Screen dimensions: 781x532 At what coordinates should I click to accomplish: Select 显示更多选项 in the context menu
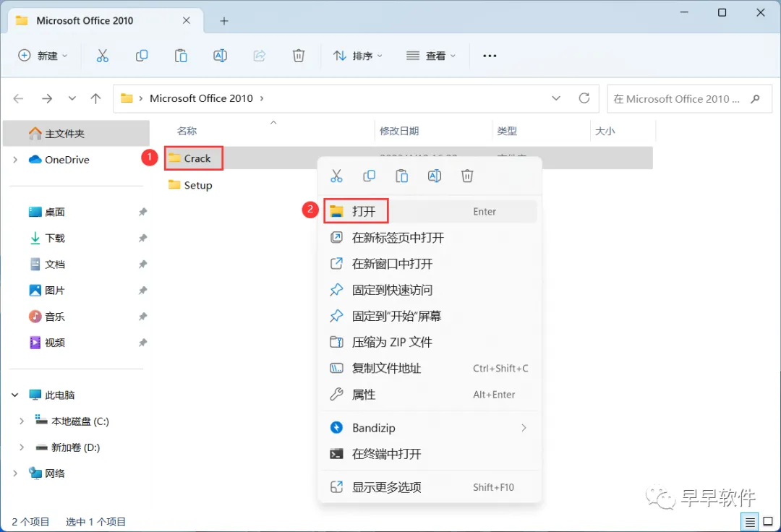coord(430,487)
